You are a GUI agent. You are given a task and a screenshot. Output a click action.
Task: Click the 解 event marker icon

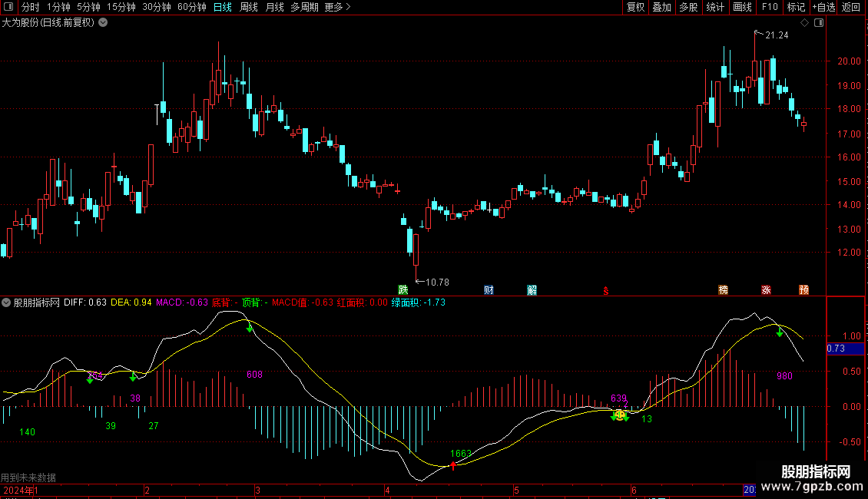click(x=532, y=290)
